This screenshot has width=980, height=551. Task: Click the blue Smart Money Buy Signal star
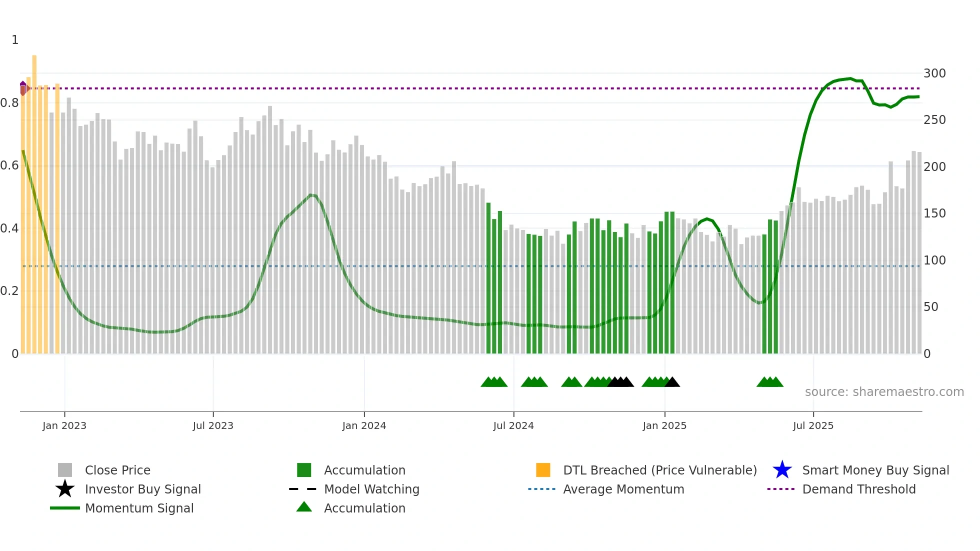(782, 470)
